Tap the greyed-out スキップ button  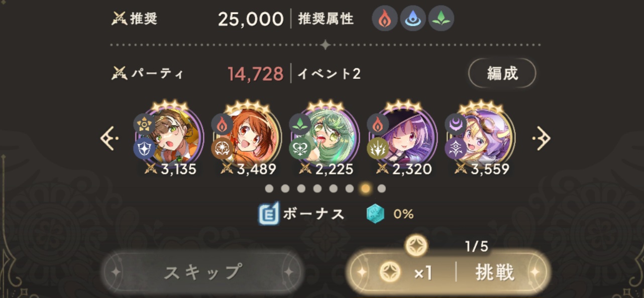click(203, 272)
